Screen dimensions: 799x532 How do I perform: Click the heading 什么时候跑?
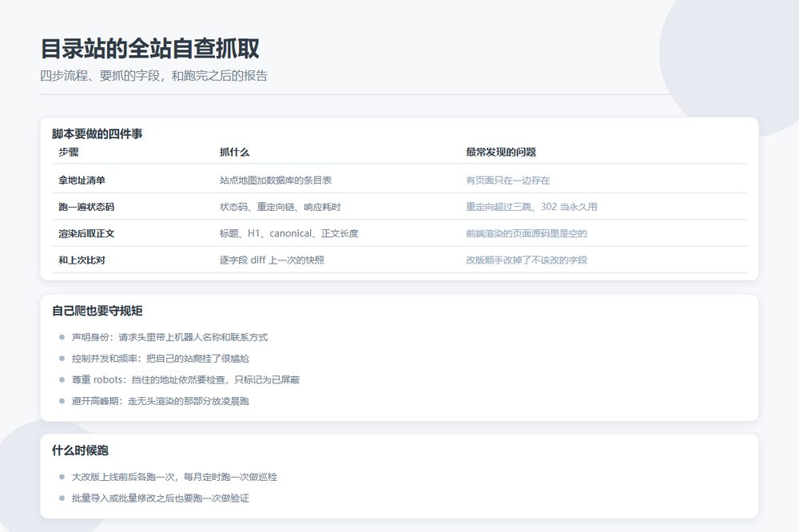point(80,451)
